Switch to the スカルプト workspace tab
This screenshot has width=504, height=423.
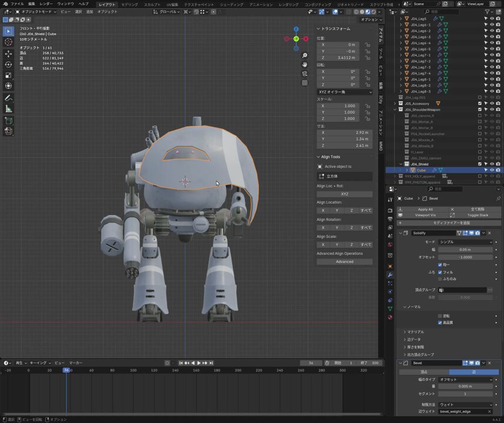pos(152,5)
